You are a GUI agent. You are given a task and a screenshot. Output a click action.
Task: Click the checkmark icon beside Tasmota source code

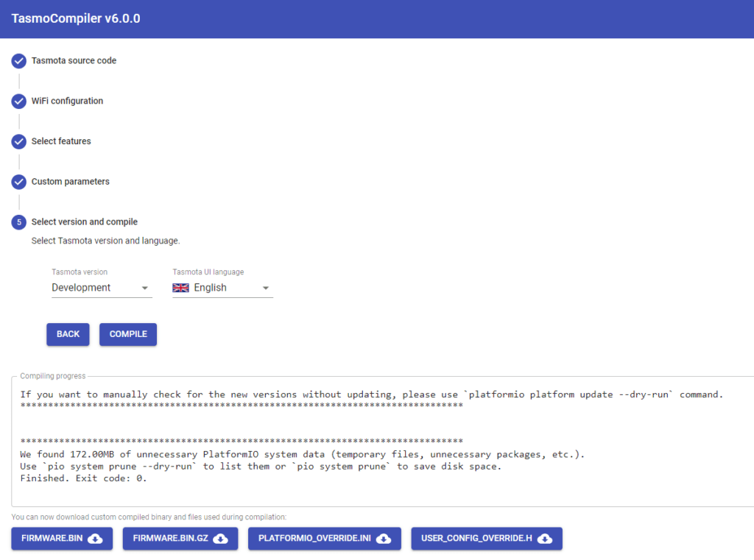(18, 60)
